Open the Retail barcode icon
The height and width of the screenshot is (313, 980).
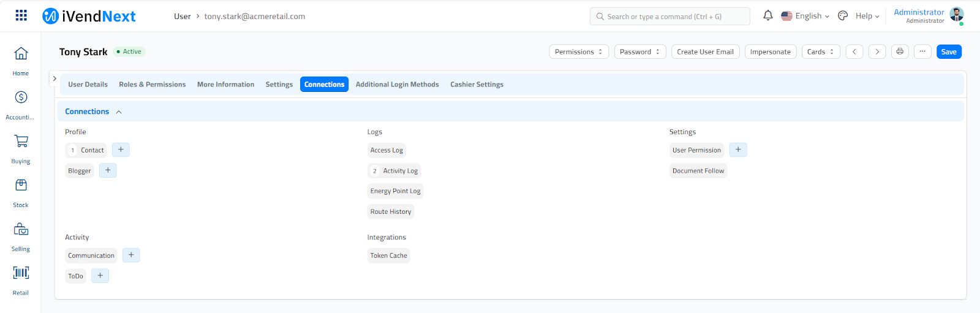(x=21, y=273)
